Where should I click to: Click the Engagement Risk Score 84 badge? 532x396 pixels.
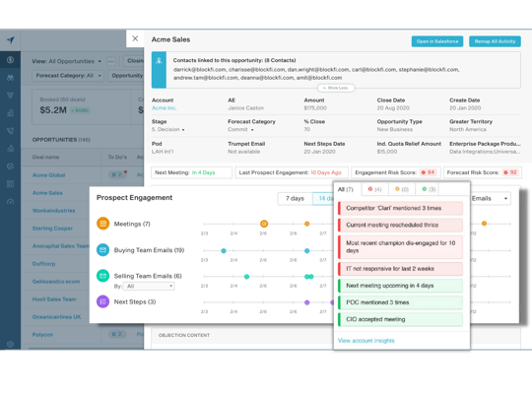tap(429, 172)
